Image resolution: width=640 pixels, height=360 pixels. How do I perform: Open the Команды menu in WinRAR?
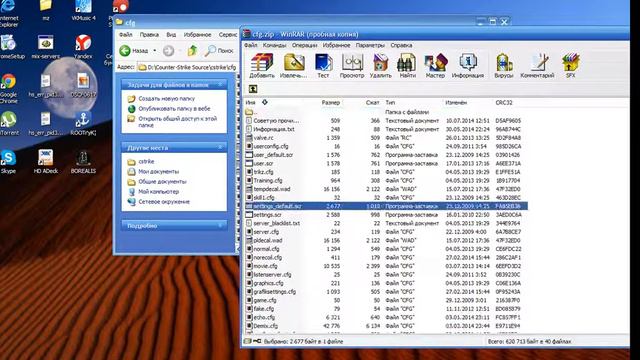coord(274,45)
